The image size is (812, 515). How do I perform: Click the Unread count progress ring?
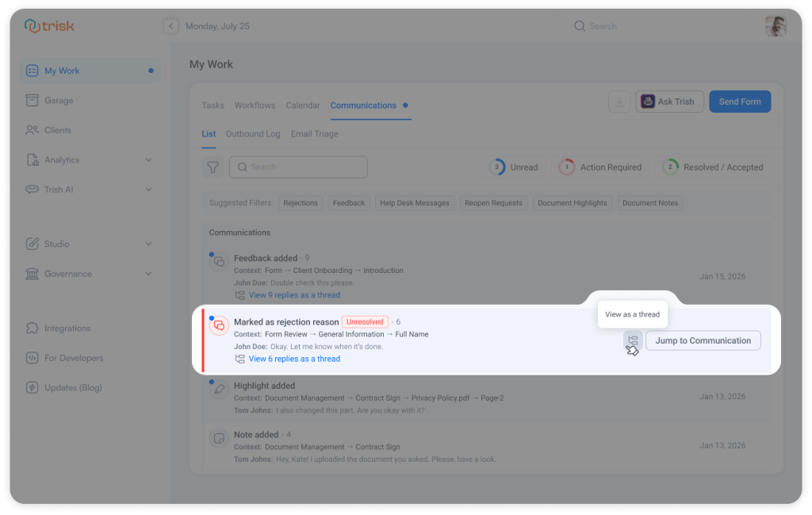(496, 167)
